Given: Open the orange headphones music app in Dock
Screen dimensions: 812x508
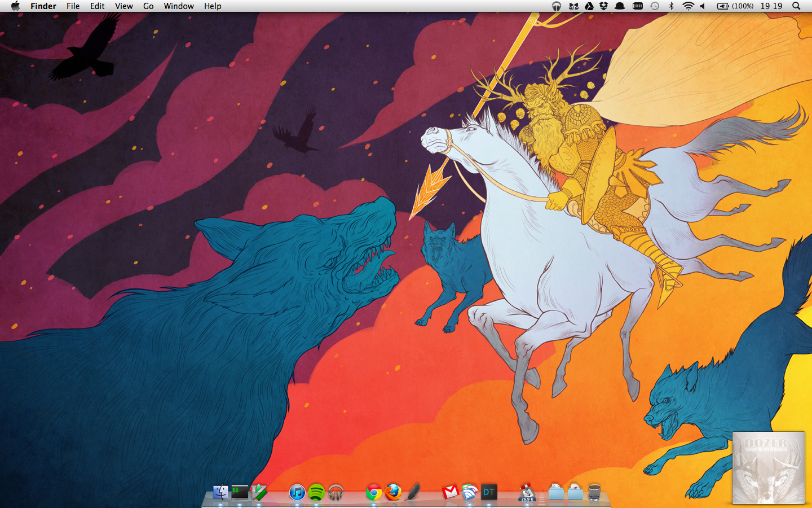Looking at the screenshot, I should [336, 492].
